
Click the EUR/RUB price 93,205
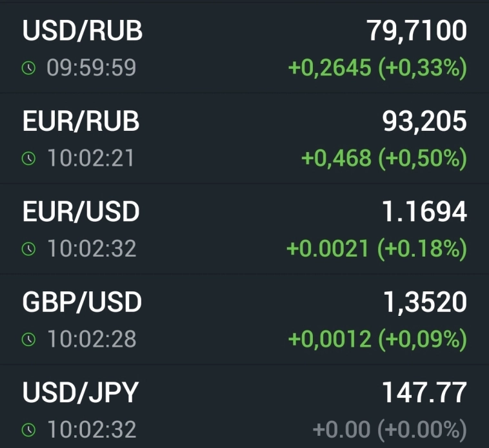[x=424, y=121]
